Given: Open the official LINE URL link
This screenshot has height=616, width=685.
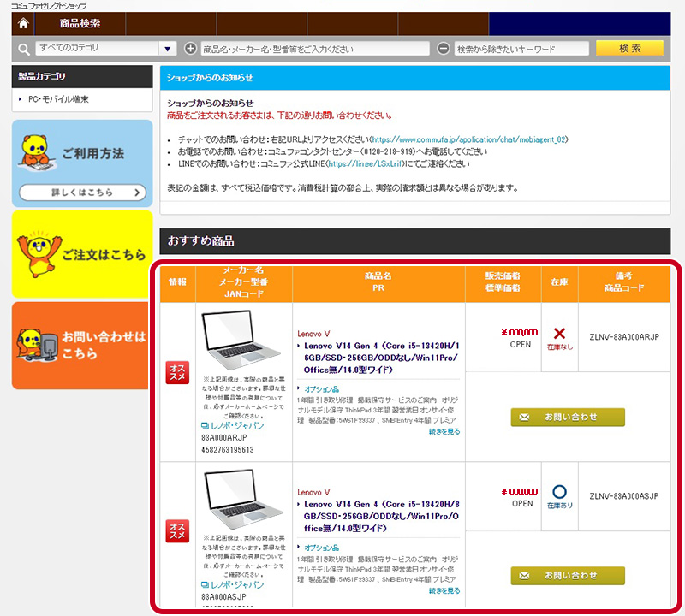Looking at the screenshot, I should pos(366,163).
